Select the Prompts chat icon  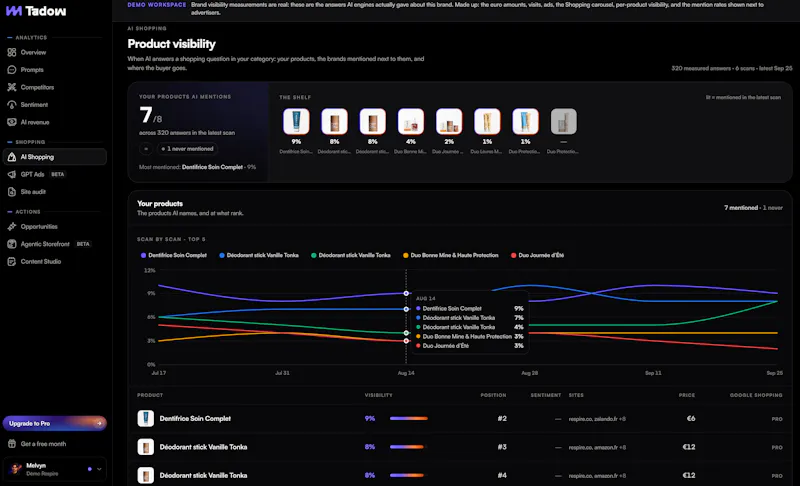pos(12,70)
